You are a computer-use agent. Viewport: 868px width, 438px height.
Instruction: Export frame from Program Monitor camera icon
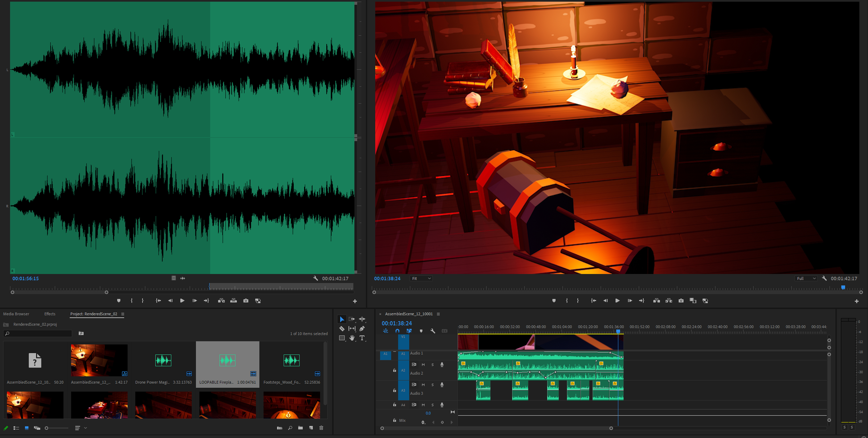tap(681, 301)
